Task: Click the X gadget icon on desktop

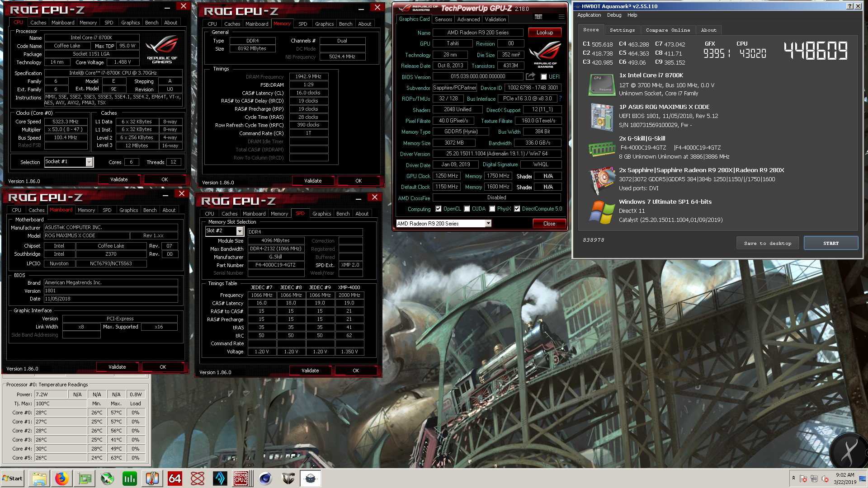Action: point(849,450)
